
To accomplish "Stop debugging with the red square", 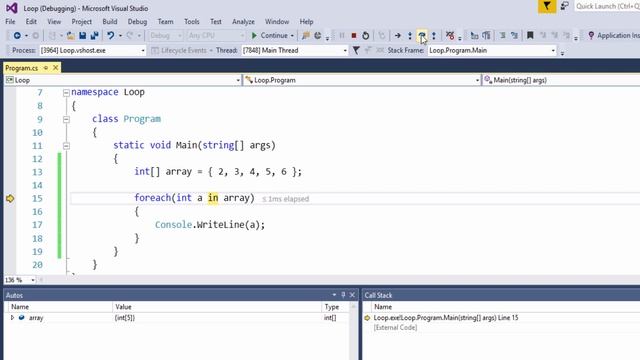I will [354, 36].
